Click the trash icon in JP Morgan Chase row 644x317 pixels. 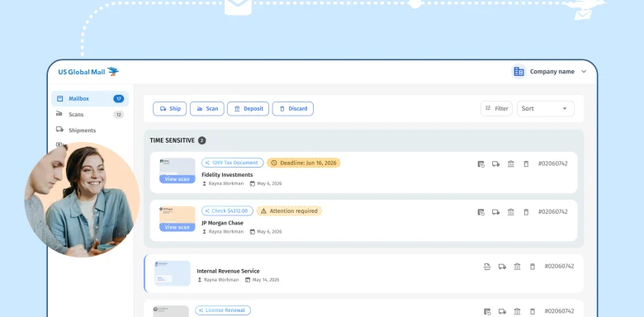coord(526,212)
